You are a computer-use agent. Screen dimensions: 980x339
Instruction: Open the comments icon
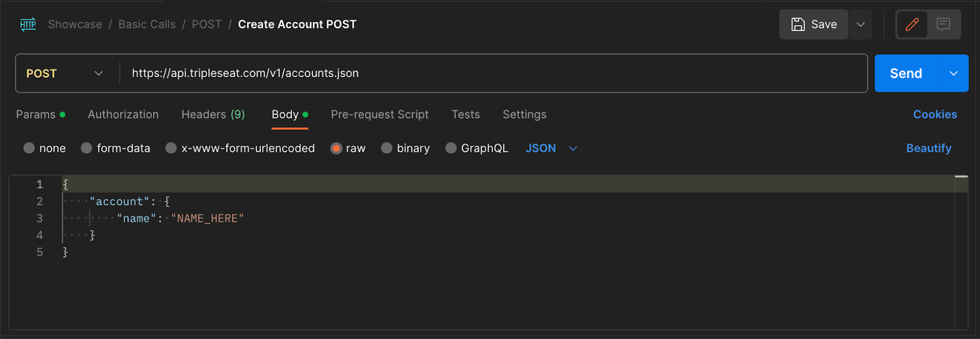(943, 24)
